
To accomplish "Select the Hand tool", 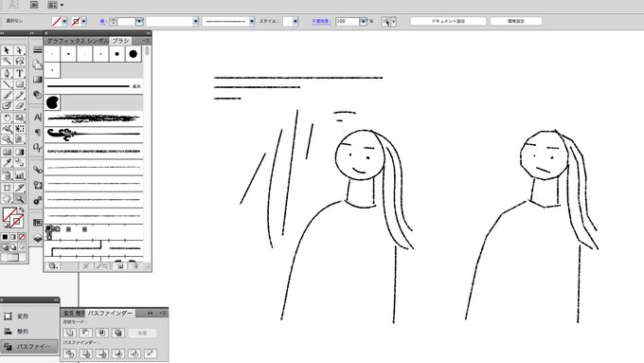I will [7, 199].
